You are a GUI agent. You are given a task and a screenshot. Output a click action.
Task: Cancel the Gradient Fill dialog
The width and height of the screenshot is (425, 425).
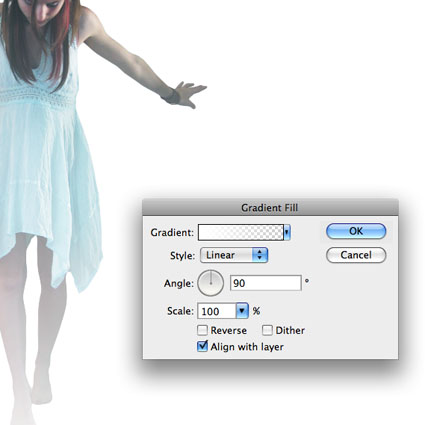356,255
